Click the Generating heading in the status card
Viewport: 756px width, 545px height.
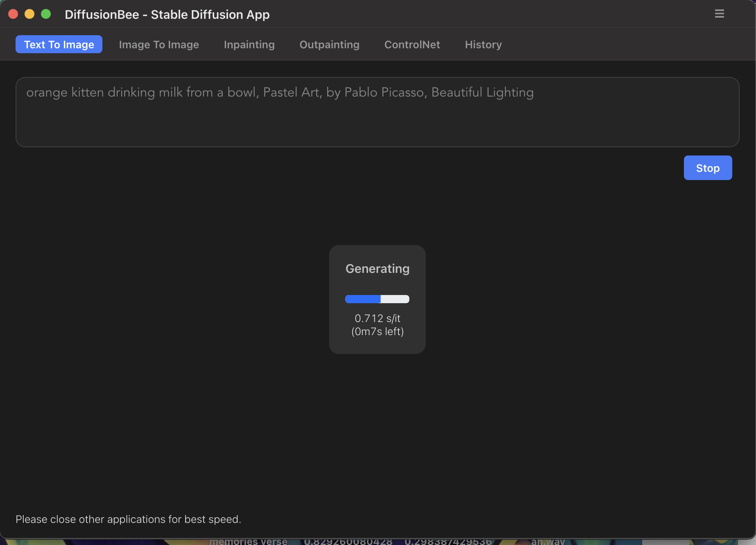(377, 269)
